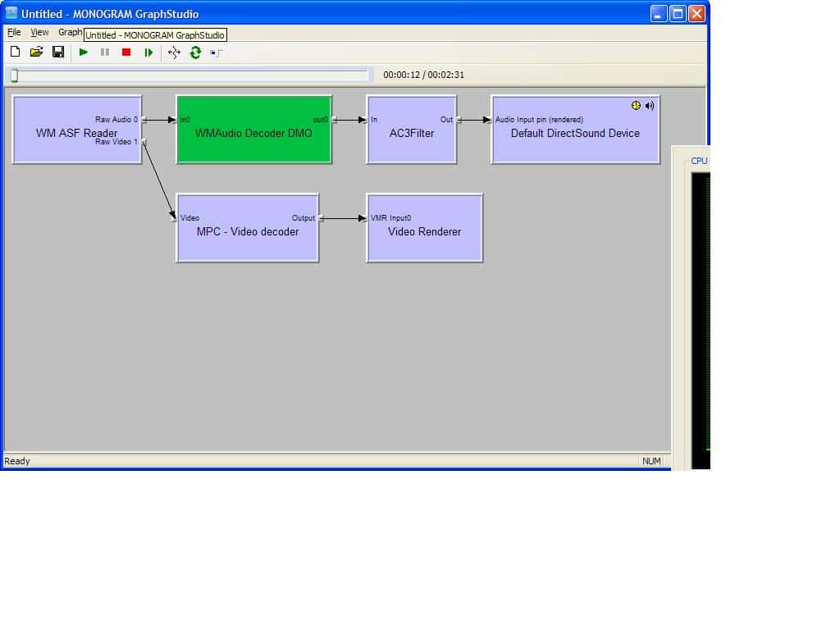Start playback with the green Play button
Viewport: 840px width, 630px height.
point(83,52)
